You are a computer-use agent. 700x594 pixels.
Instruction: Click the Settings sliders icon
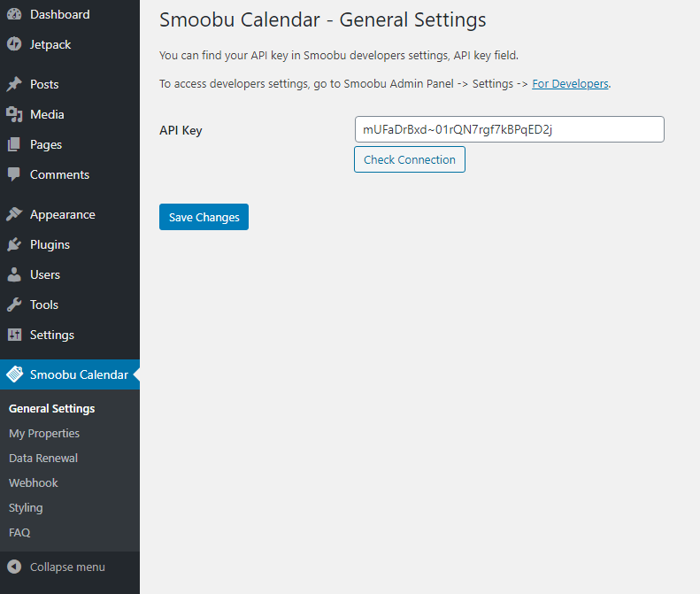14,335
